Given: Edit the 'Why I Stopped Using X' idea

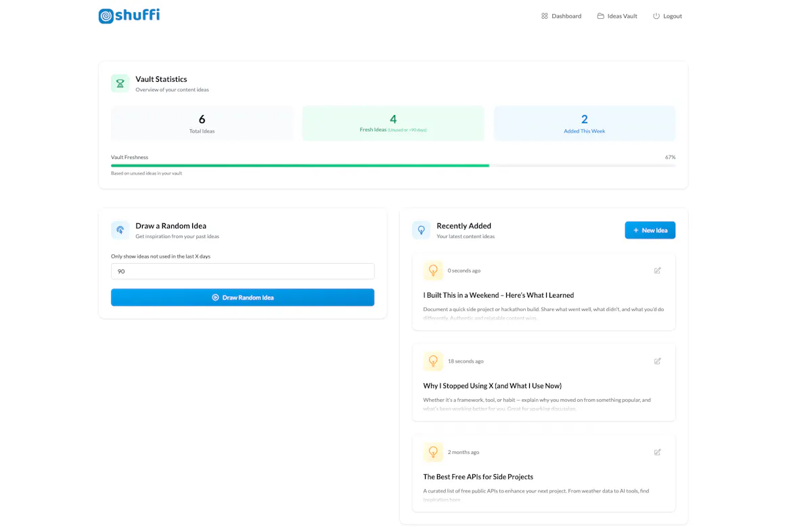Looking at the screenshot, I should 657,361.
